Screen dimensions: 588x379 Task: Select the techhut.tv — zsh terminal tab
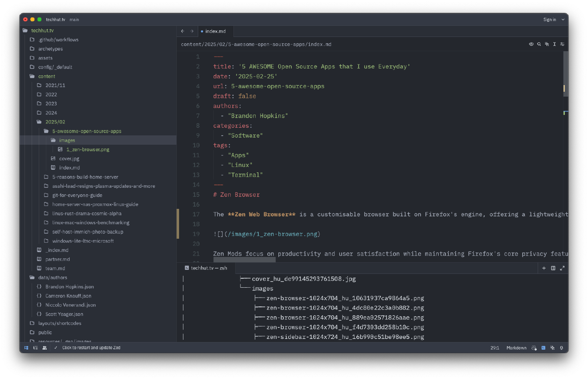(209, 268)
